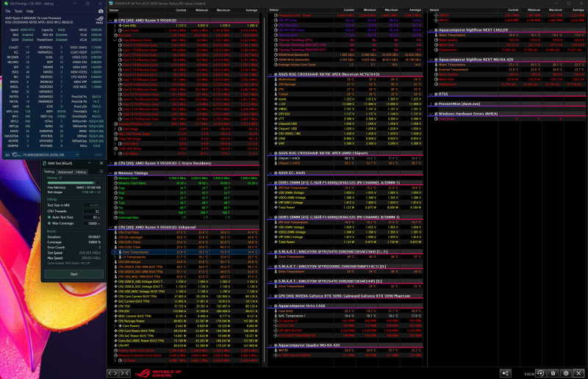
Task: Select Water Temperature CHILLER sensor icon
Action: coord(436,35)
